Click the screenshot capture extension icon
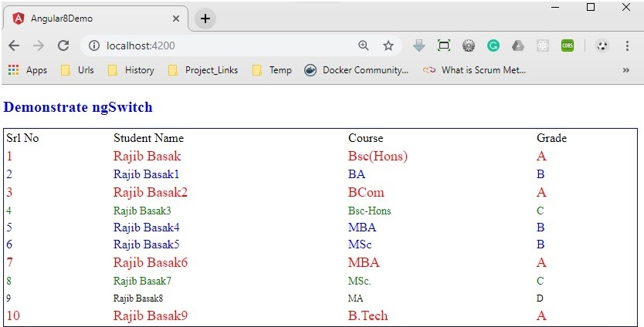Viewport: 644px width, 327px height. point(444,46)
